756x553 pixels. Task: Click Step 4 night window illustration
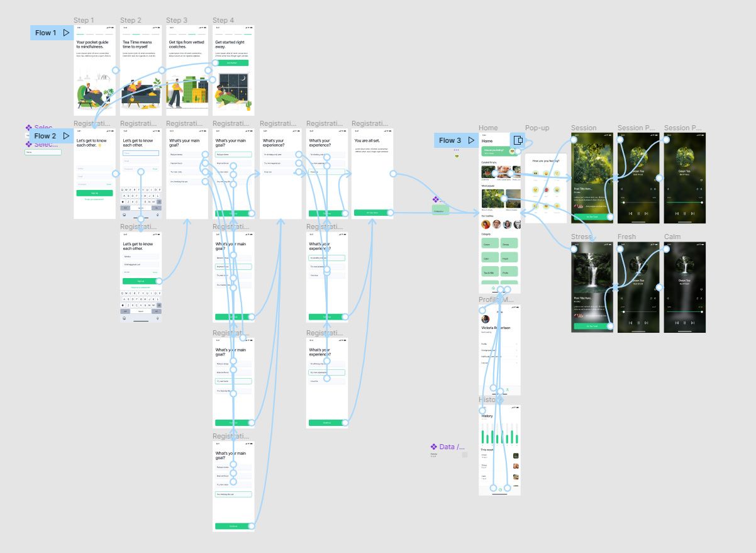(233, 92)
